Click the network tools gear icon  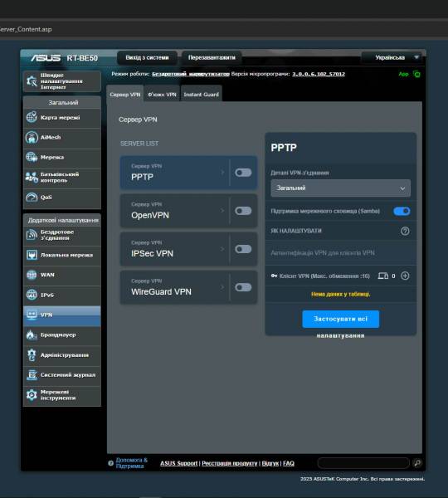(32, 395)
